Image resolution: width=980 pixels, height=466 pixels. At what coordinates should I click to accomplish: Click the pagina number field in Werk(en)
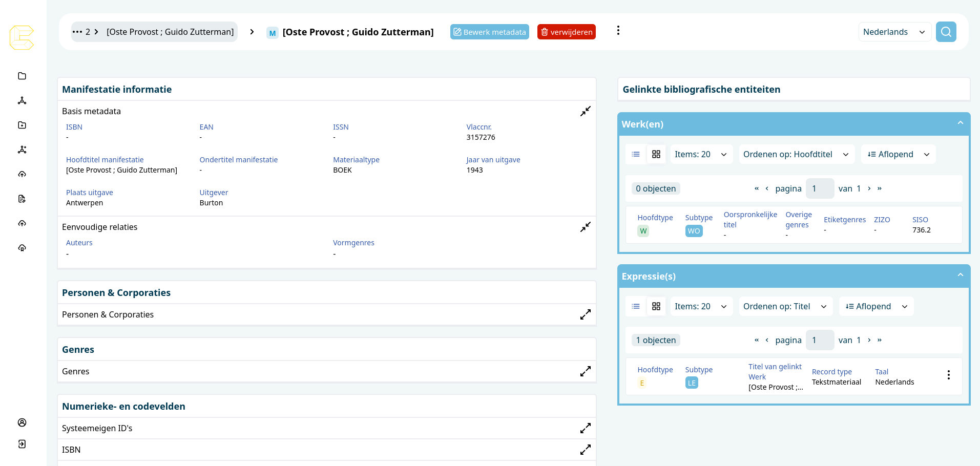pos(819,188)
